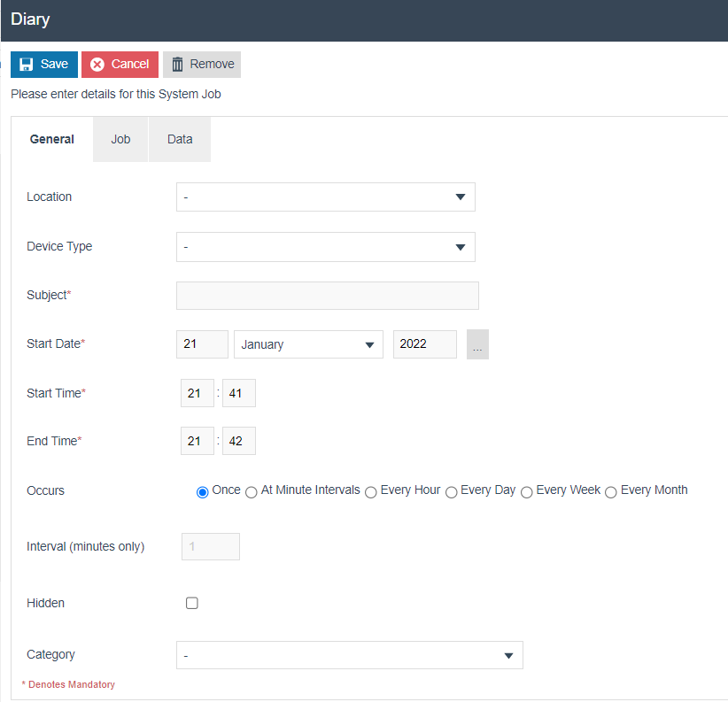Open the Device Type dropdown
Screen dimensions: 728x702
pos(325,247)
